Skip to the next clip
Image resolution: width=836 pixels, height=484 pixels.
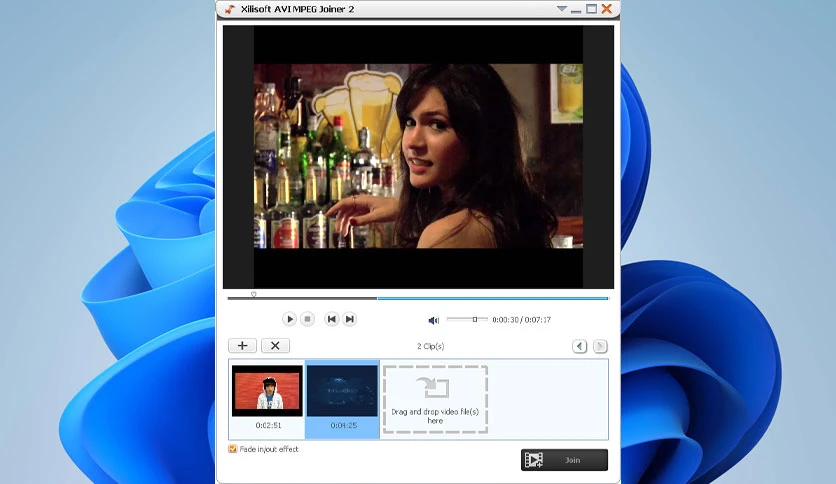(350, 319)
